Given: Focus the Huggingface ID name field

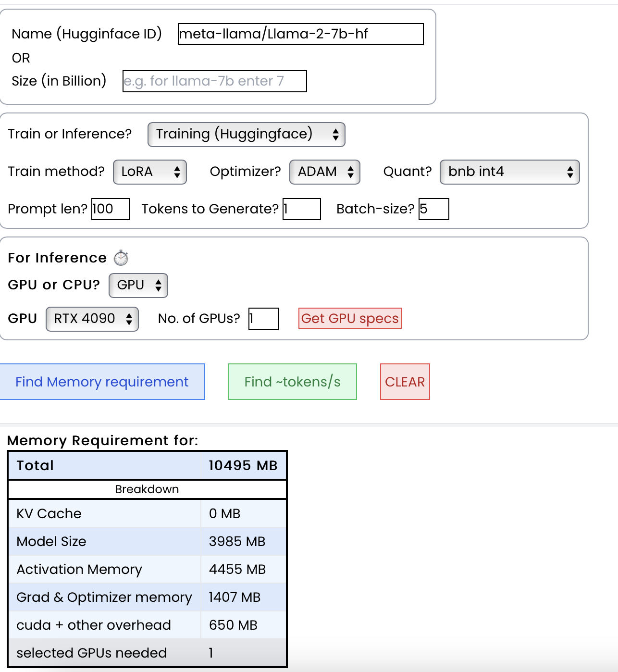Looking at the screenshot, I should [x=300, y=34].
